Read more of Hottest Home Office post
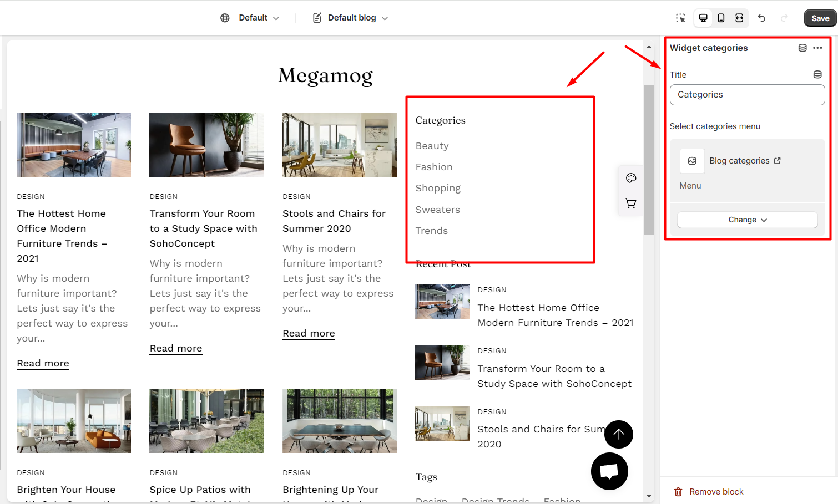Screen dimensions: 838x504 pos(43,363)
